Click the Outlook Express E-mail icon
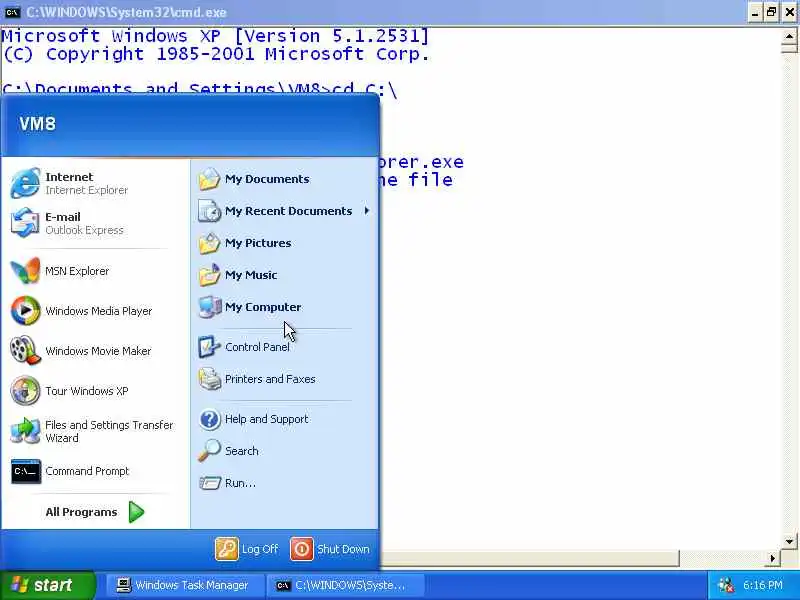This screenshot has width=800, height=600. [x=25, y=223]
